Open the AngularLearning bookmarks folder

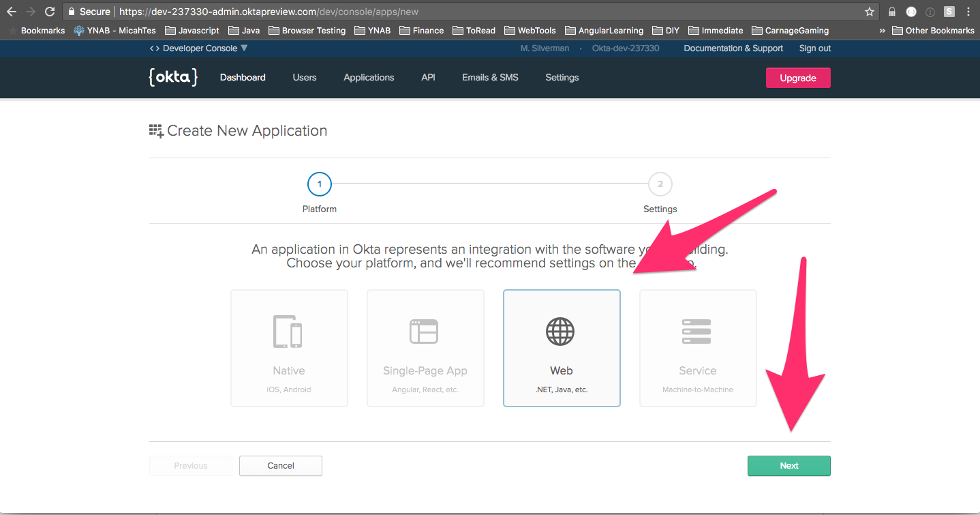pyautogui.click(x=604, y=30)
